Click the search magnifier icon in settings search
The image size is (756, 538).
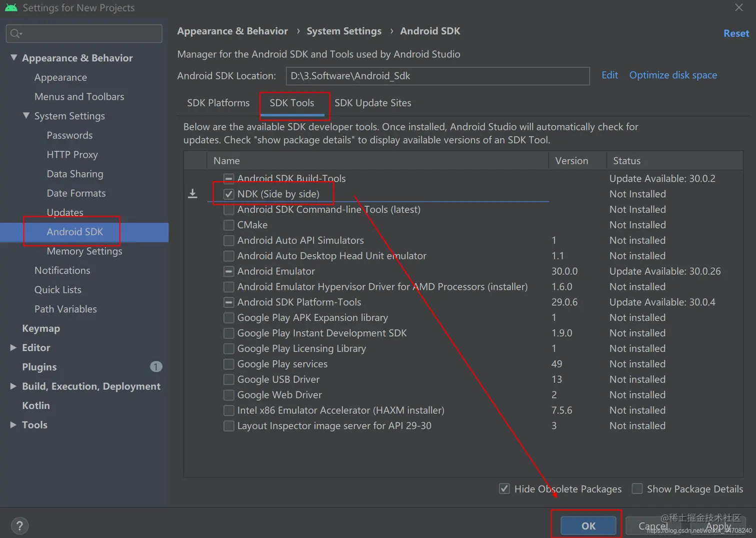[x=16, y=34]
